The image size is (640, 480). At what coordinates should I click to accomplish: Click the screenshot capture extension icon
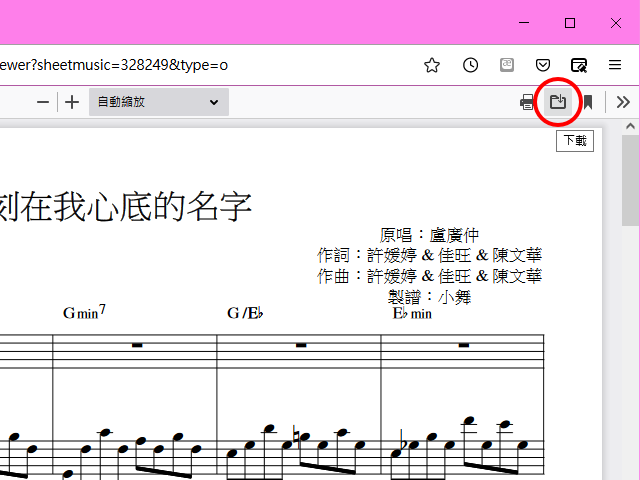(x=579, y=65)
